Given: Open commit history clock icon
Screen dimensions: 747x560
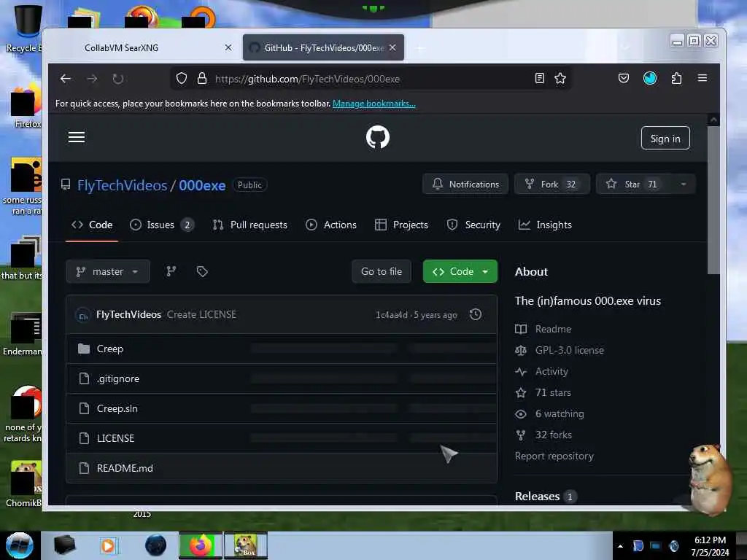Looking at the screenshot, I should [476, 314].
